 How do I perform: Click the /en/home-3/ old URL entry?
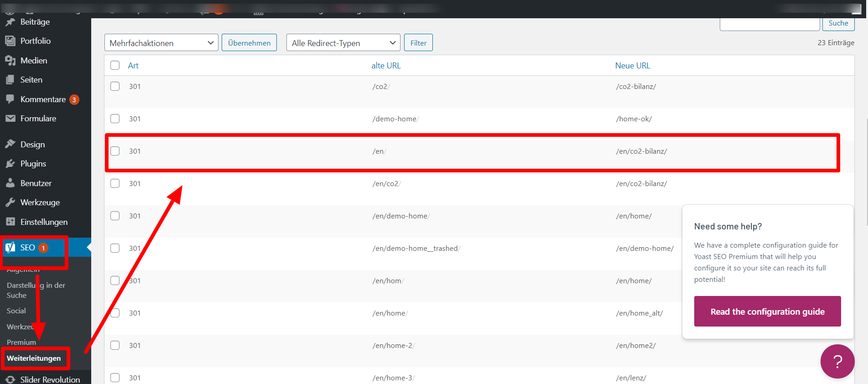pyautogui.click(x=394, y=378)
